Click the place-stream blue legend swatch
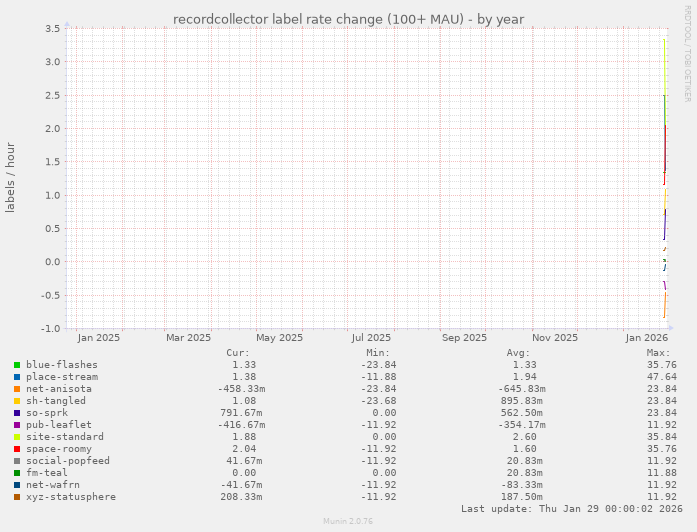This screenshot has width=697, height=532. (x=17, y=377)
